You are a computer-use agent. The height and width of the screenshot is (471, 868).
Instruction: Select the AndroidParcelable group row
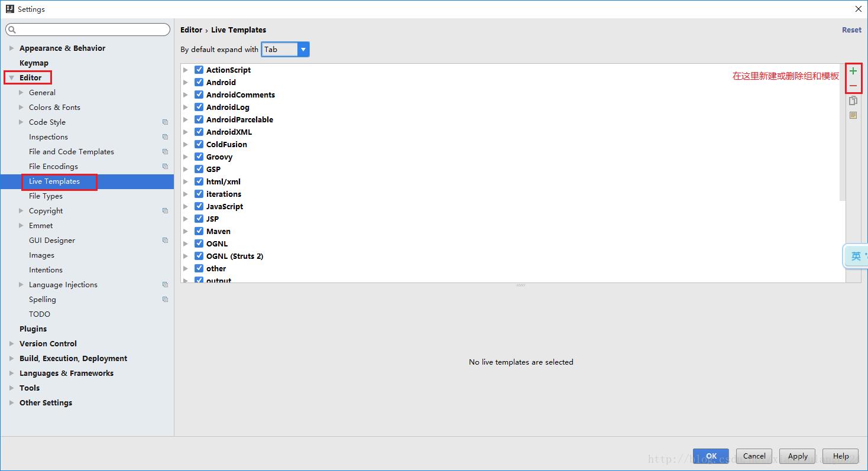[239, 119]
